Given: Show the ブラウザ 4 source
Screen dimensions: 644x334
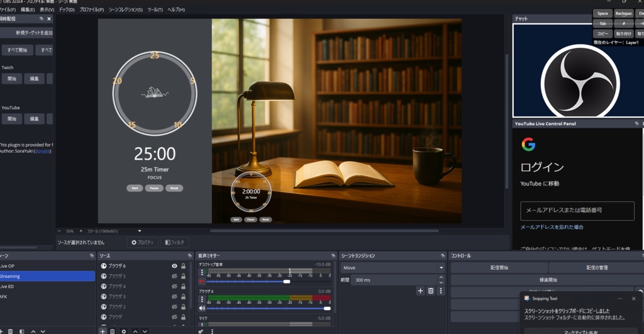Looking at the screenshot, I should click(174, 286).
